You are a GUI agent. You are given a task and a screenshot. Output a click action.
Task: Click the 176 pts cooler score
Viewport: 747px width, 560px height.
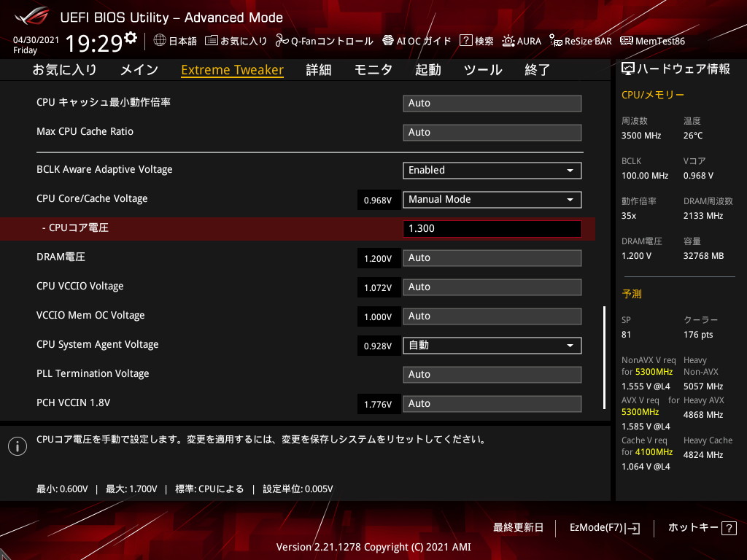[698, 335]
